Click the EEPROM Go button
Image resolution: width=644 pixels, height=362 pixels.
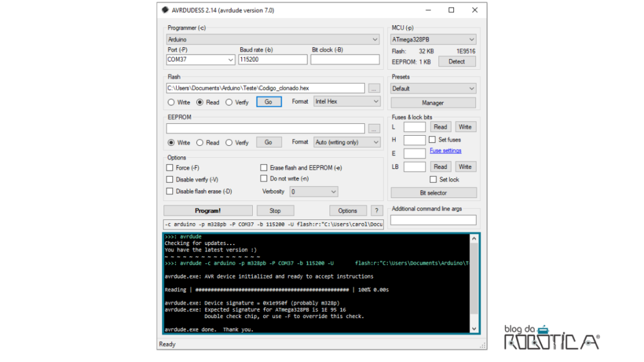point(269,142)
